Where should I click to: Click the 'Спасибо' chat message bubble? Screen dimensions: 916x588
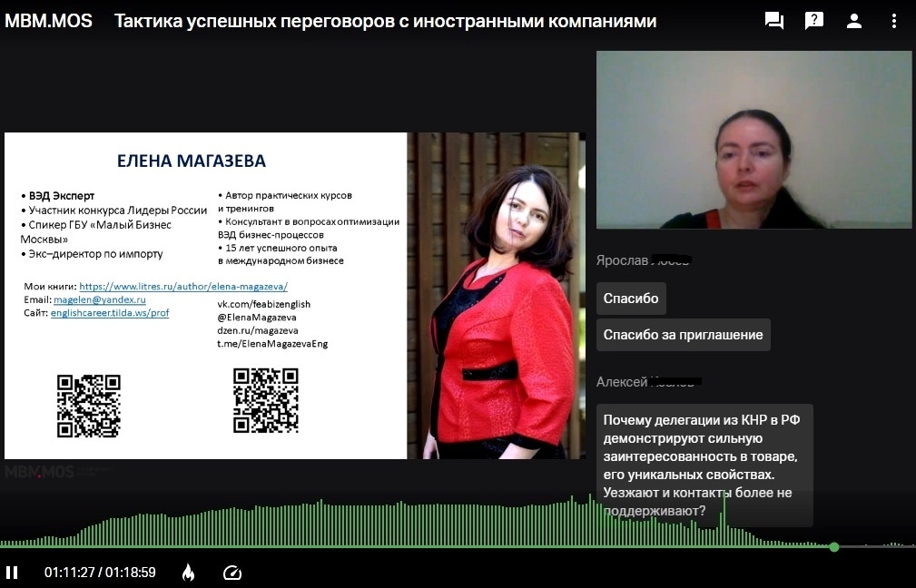click(x=631, y=298)
